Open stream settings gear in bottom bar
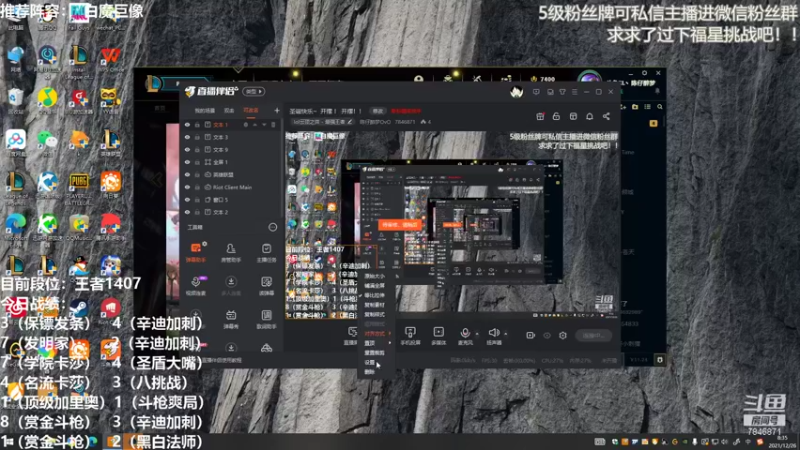800x450 pixels. point(563,335)
